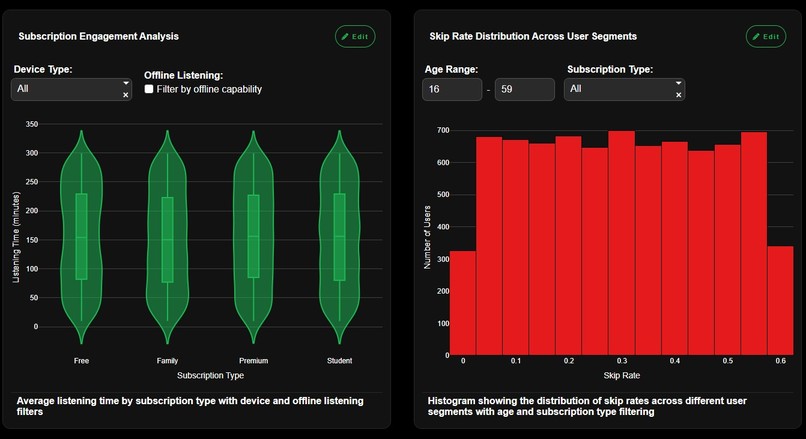
Task: Click the 'Premium' x-axis label
Action: tap(253, 361)
